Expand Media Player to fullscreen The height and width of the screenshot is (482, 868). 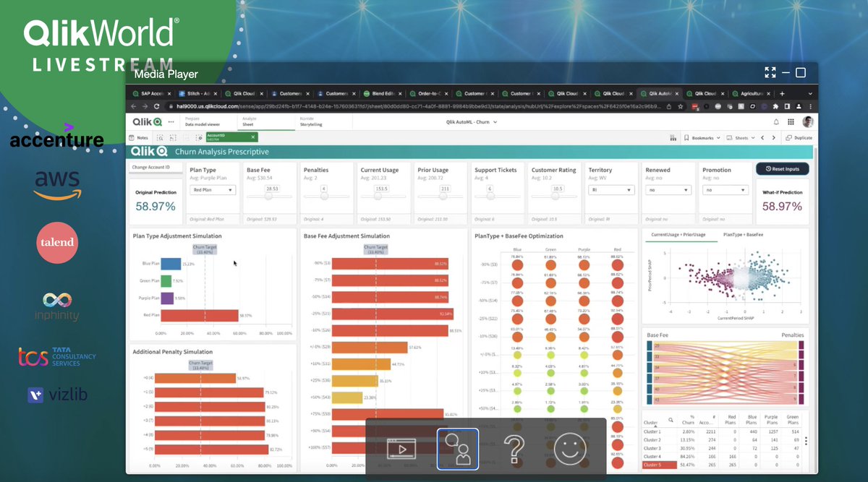(770, 72)
